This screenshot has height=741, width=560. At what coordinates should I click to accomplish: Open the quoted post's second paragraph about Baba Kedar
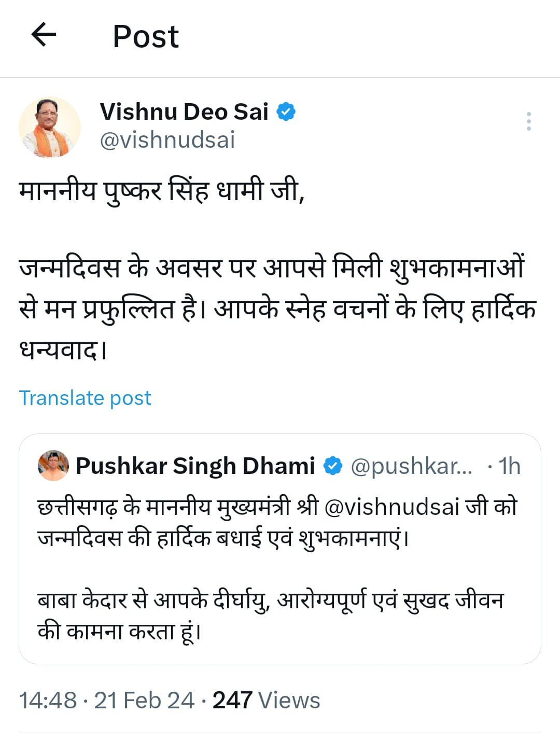pos(270,616)
